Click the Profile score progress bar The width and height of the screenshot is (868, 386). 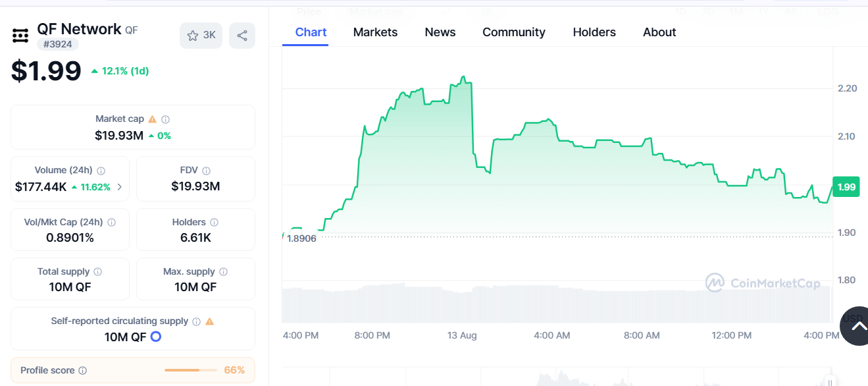click(190, 370)
